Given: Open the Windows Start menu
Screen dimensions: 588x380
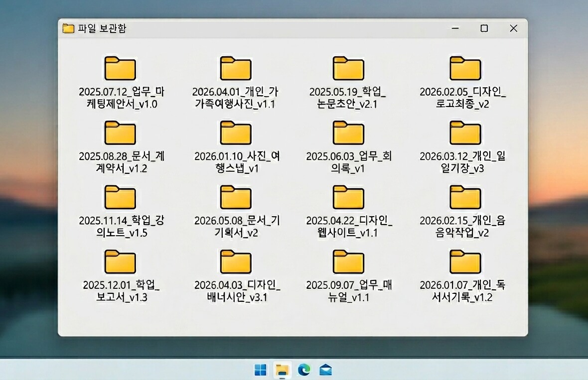Looking at the screenshot, I should pos(260,370).
